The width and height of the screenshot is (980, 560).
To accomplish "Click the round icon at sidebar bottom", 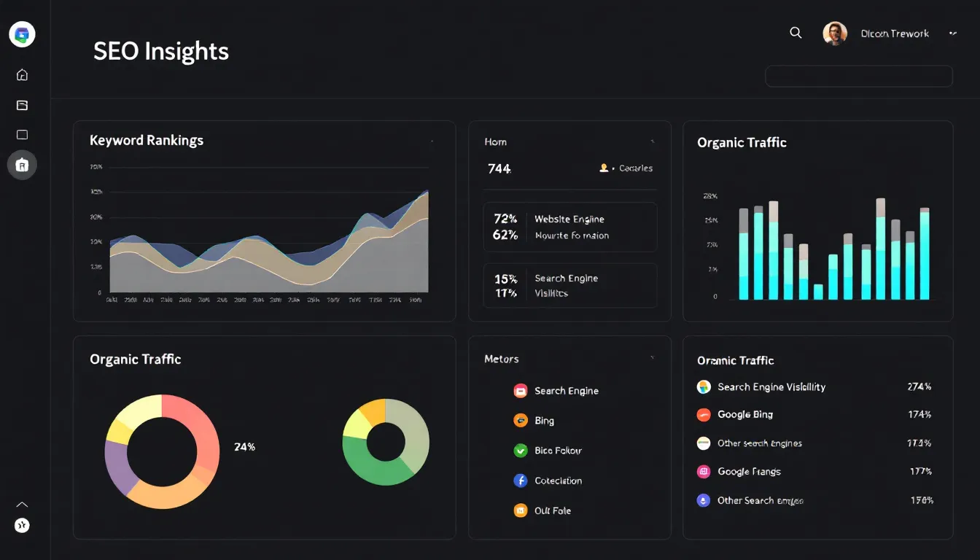I will point(22,525).
